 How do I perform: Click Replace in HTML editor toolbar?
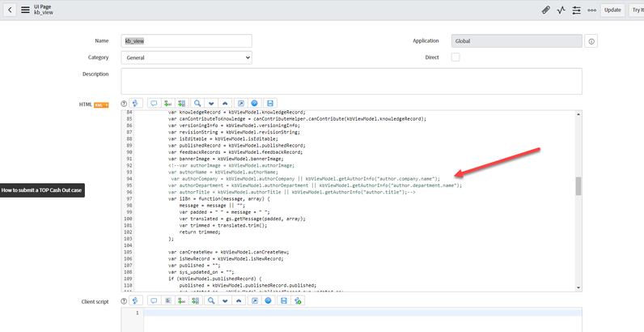(x=168, y=104)
